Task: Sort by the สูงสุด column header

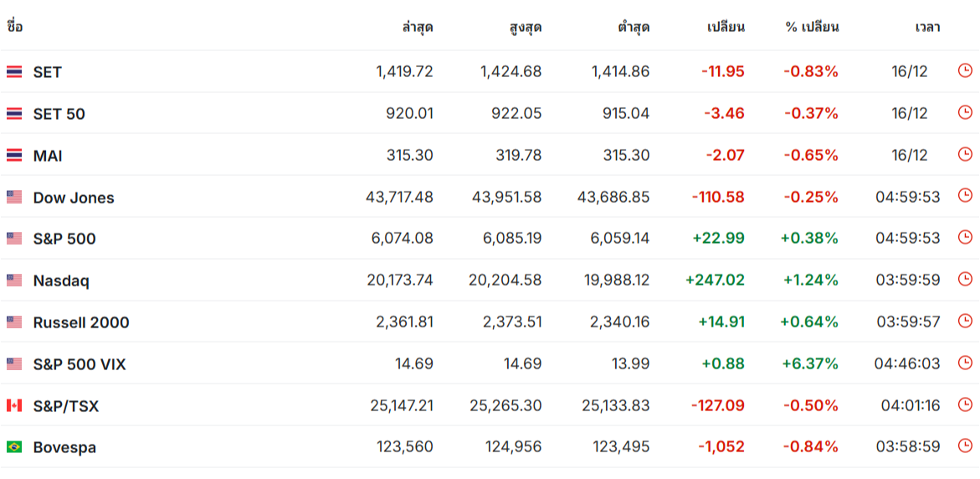Action: (526, 27)
